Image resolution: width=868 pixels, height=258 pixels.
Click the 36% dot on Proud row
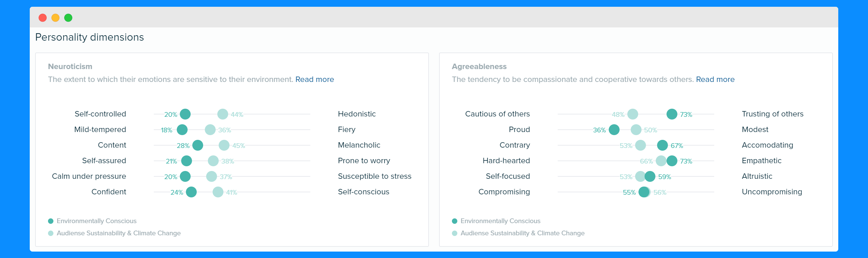click(x=614, y=130)
